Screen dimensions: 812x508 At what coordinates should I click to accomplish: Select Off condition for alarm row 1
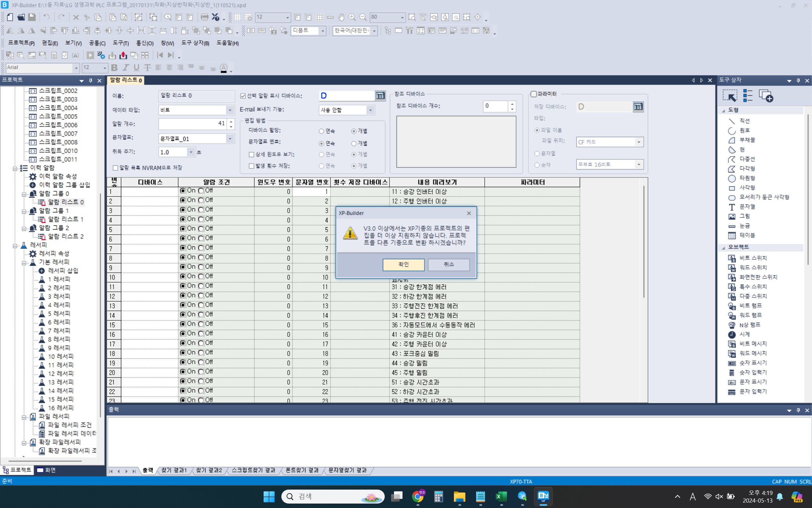[201, 191]
